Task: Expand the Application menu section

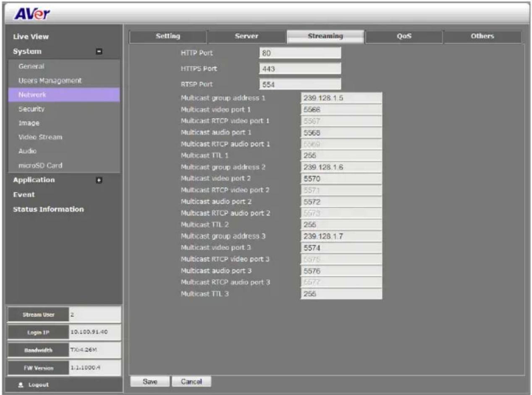Action: point(100,180)
